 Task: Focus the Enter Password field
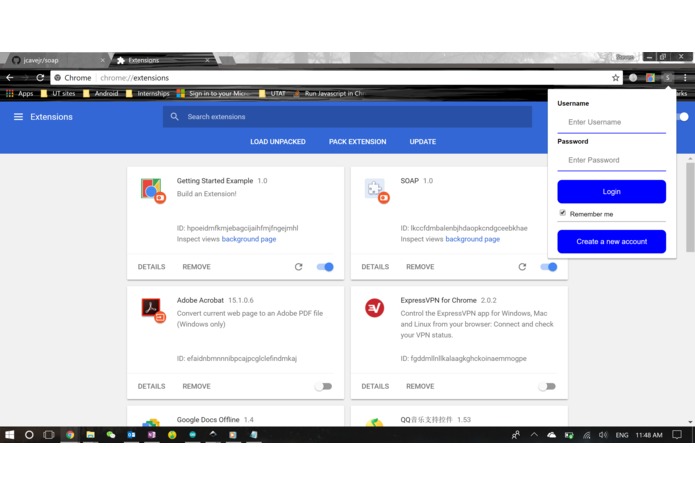(x=612, y=160)
